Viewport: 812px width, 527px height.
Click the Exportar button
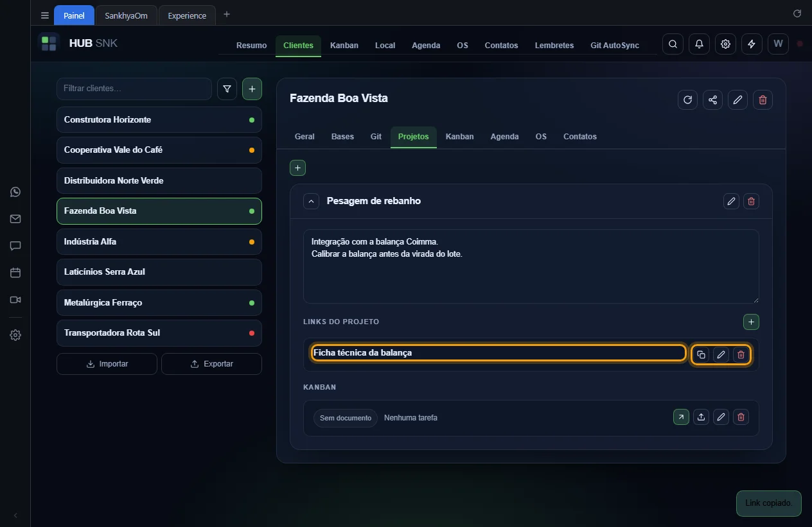(x=211, y=364)
